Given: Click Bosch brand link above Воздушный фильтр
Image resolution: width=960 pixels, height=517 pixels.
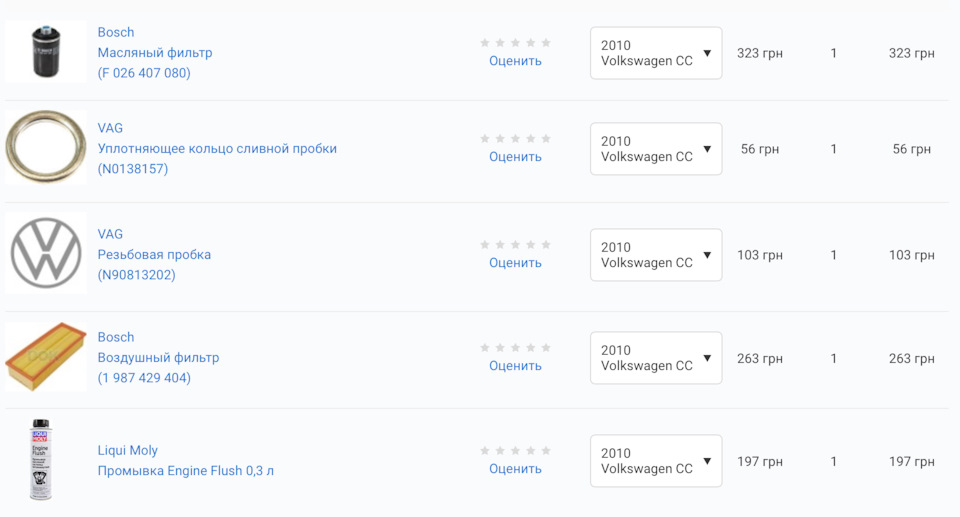Looking at the screenshot, I should click(116, 337).
